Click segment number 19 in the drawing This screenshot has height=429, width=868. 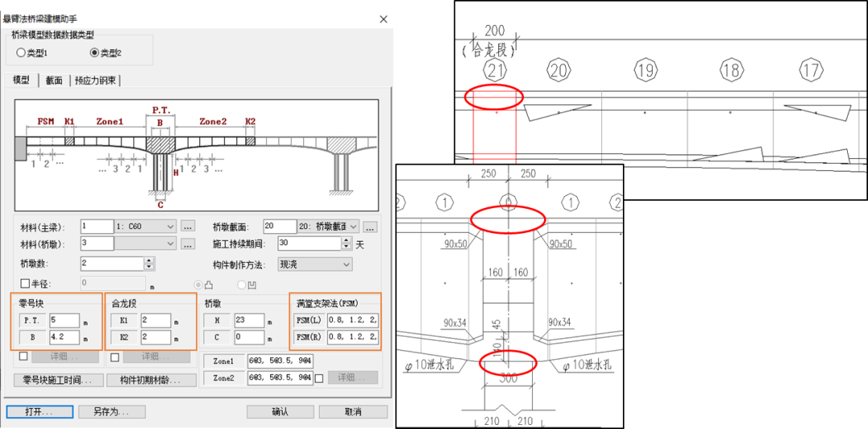click(x=645, y=71)
